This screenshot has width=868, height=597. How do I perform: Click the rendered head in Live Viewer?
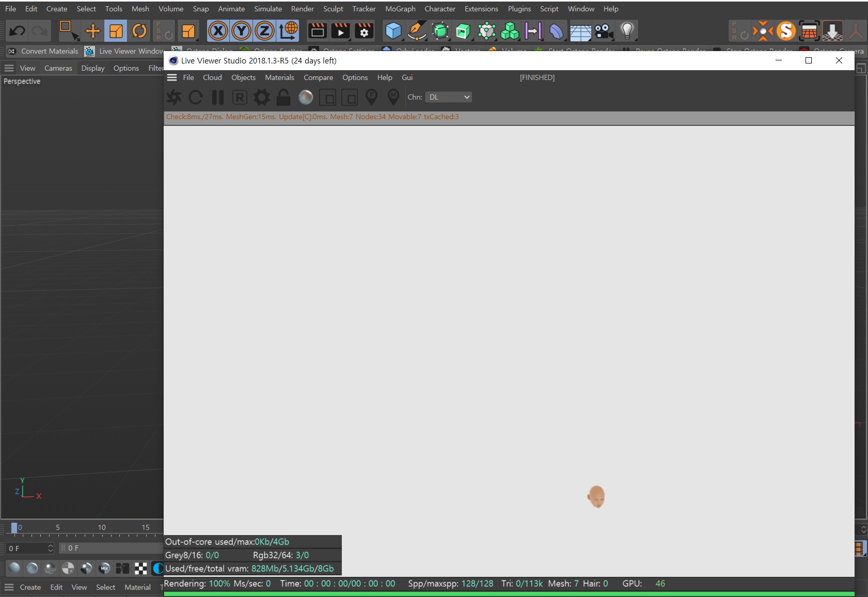point(596,496)
